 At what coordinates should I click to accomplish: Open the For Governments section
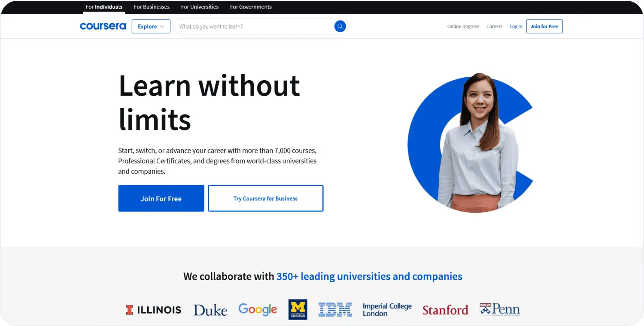click(x=251, y=7)
